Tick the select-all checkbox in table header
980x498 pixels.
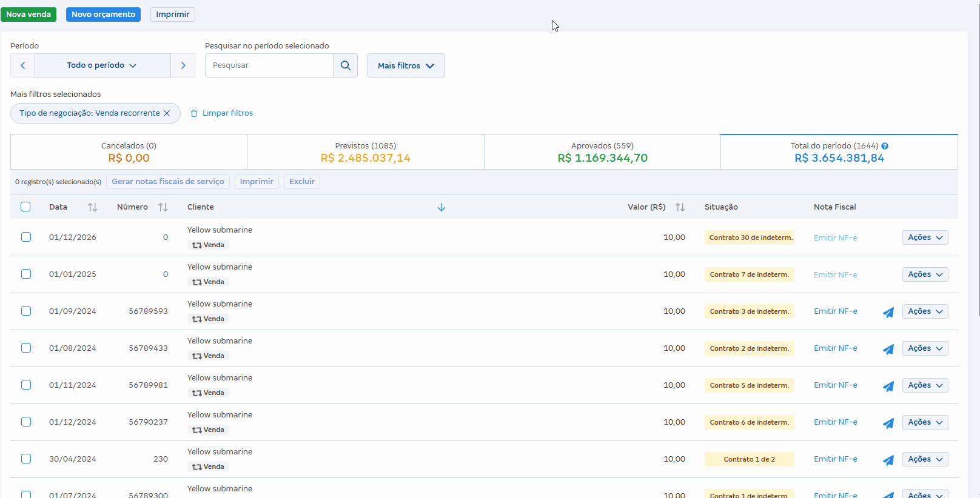point(25,207)
